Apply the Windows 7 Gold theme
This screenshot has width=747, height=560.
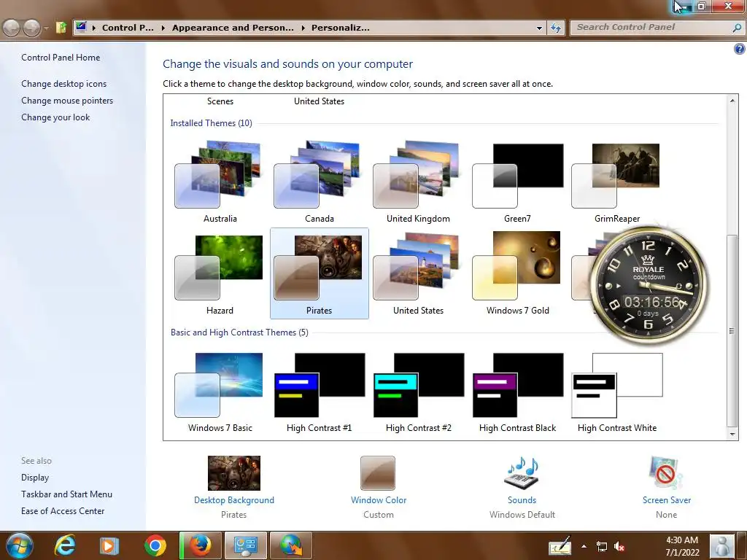pos(517,273)
